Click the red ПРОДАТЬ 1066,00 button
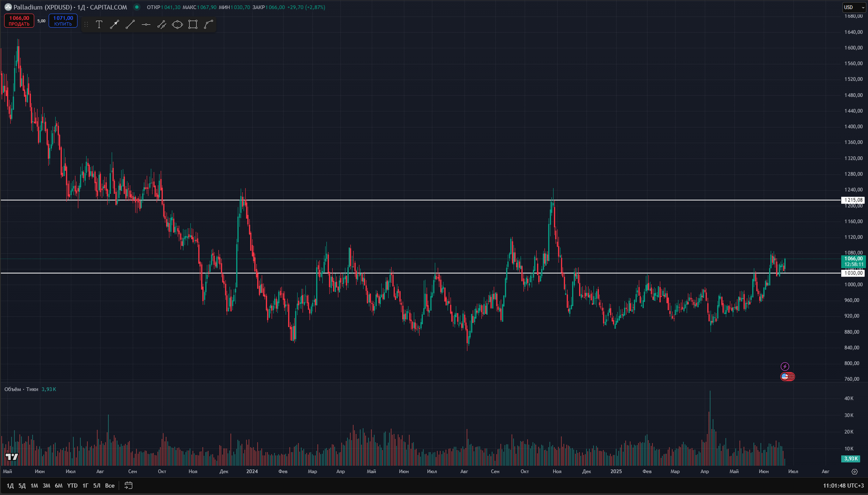 tap(19, 21)
